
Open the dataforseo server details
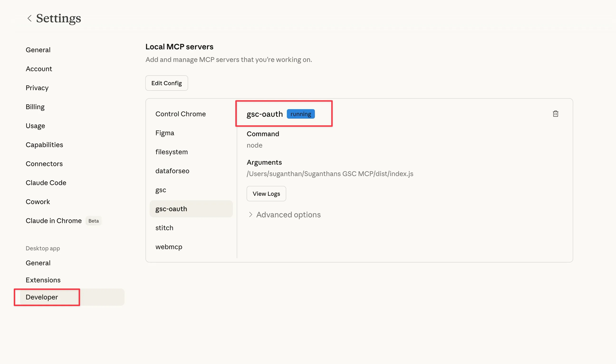click(x=172, y=171)
